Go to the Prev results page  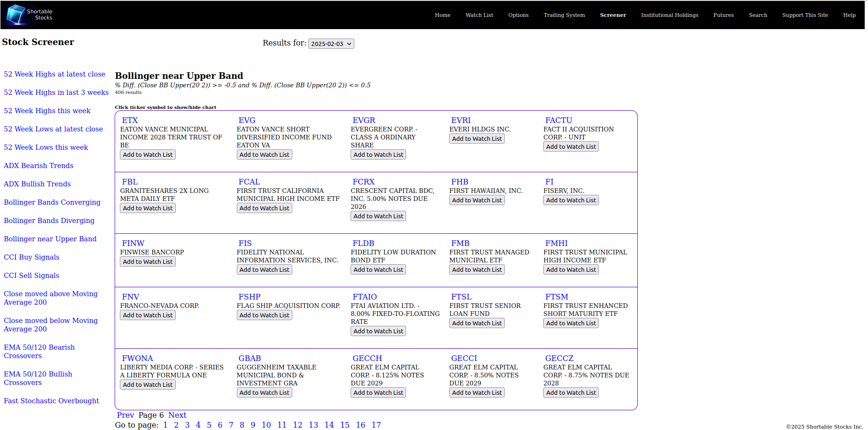tap(125, 415)
